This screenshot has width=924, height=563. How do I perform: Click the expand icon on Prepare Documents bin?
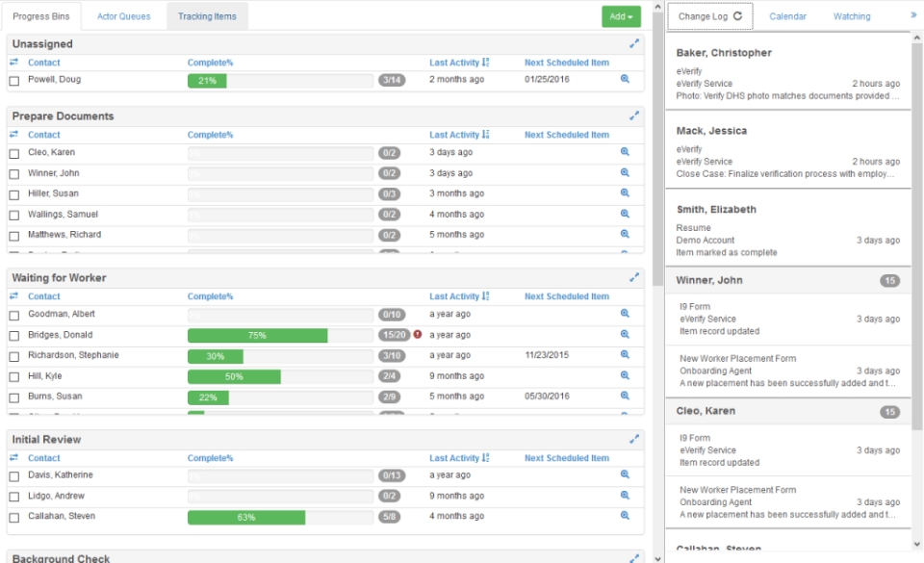pos(634,115)
